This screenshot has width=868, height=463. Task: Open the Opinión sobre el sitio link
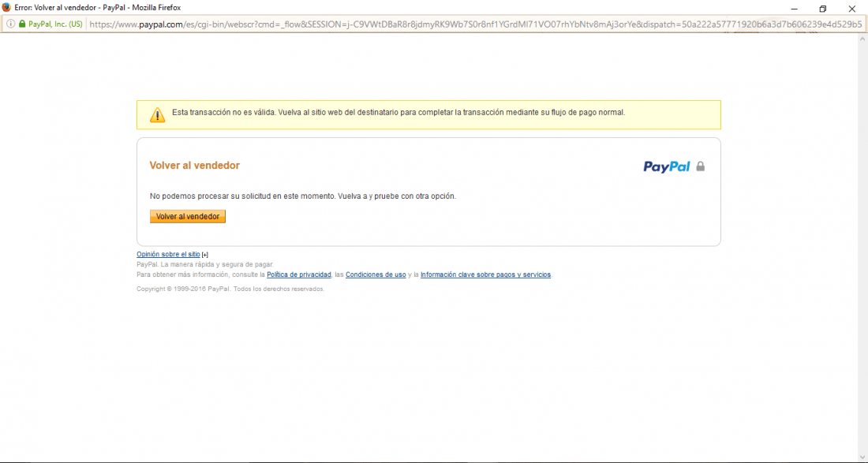point(168,255)
